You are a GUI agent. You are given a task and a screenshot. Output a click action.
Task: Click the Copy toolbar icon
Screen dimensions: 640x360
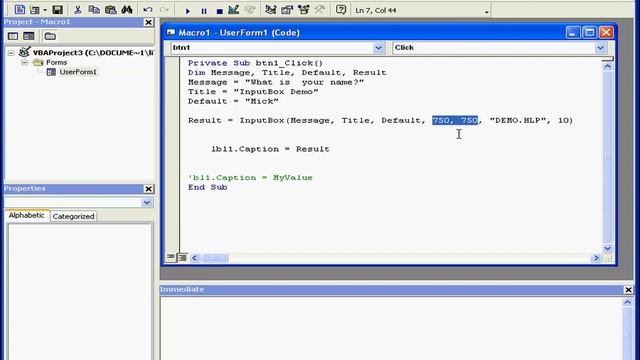(x=94, y=10)
